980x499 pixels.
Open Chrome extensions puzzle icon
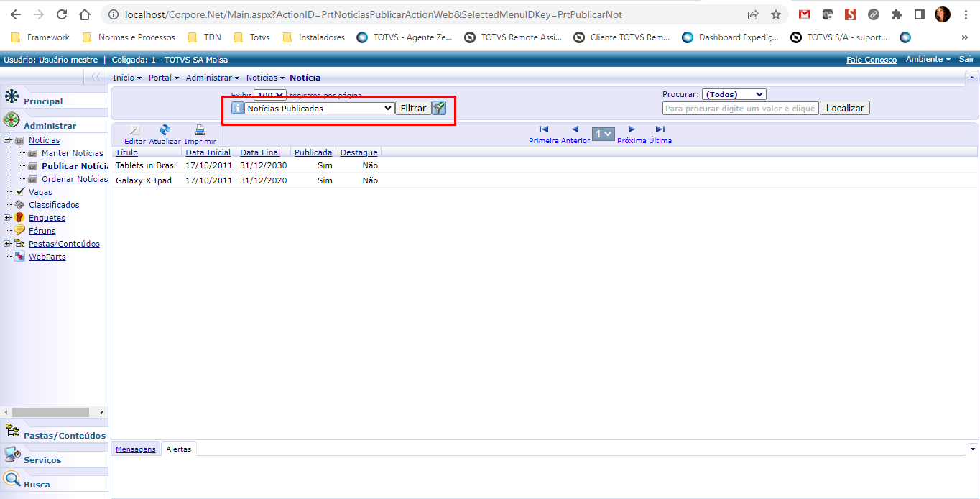click(x=897, y=14)
